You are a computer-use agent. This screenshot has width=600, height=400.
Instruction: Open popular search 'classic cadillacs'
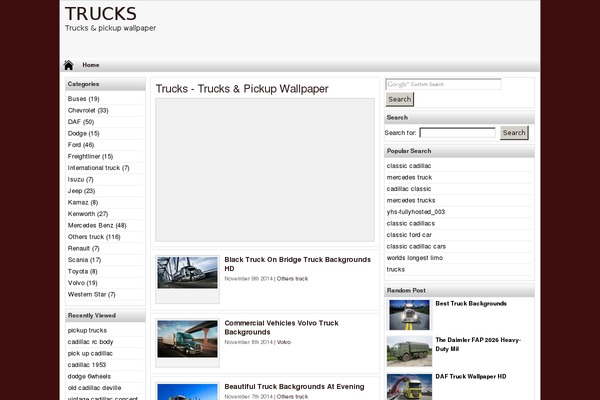(x=410, y=223)
